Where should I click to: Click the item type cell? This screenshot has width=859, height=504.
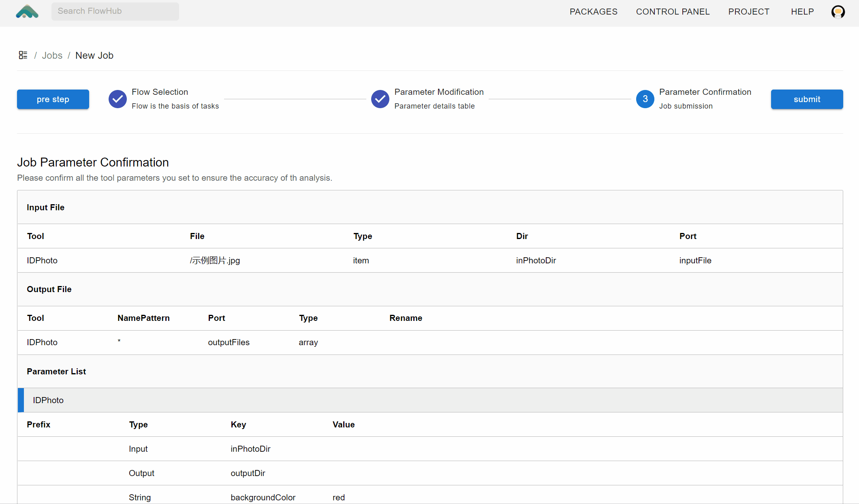click(x=361, y=261)
